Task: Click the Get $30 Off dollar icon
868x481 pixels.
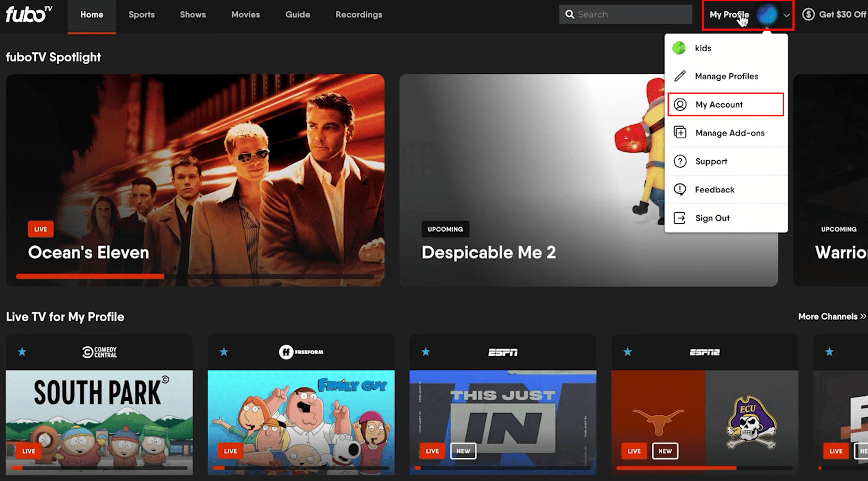Action: [x=809, y=14]
